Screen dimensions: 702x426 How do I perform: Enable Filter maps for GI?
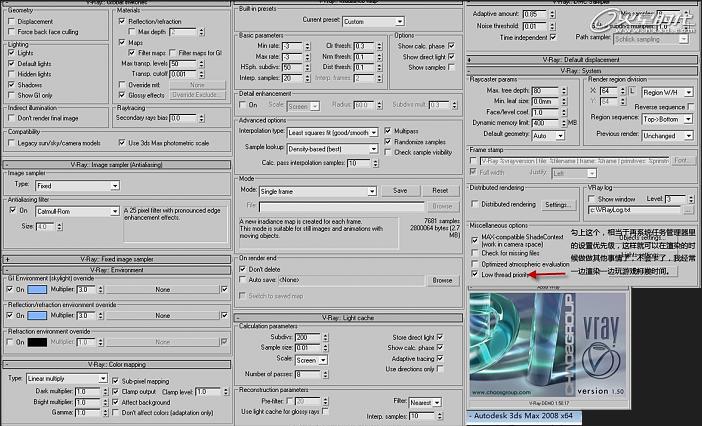point(174,53)
